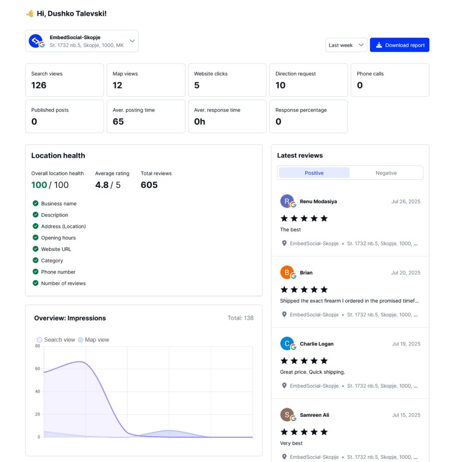476x462 pixels.
Task: Switch to the Negative reviews tab
Action: [x=386, y=173]
